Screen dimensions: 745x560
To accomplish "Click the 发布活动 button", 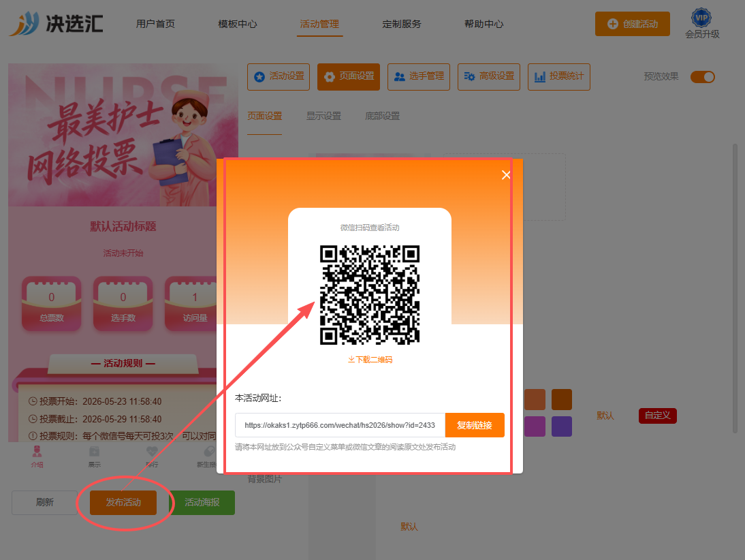I will click(123, 503).
